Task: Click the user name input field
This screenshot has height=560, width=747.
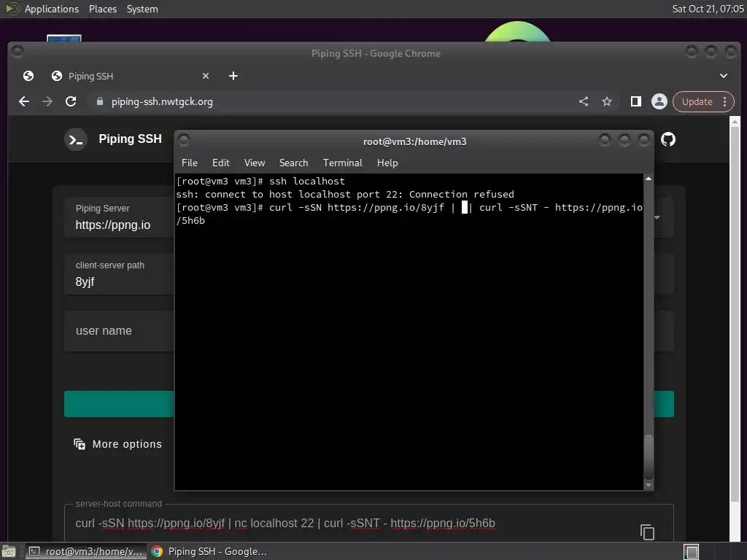Action: coord(119,331)
